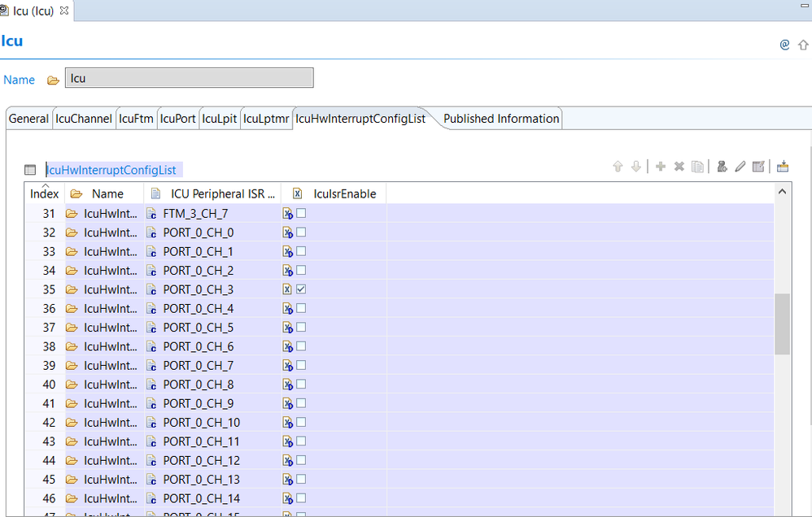Screen dimensions: 812x517
Task: Click the folder icon in row 46
Action: point(72,498)
